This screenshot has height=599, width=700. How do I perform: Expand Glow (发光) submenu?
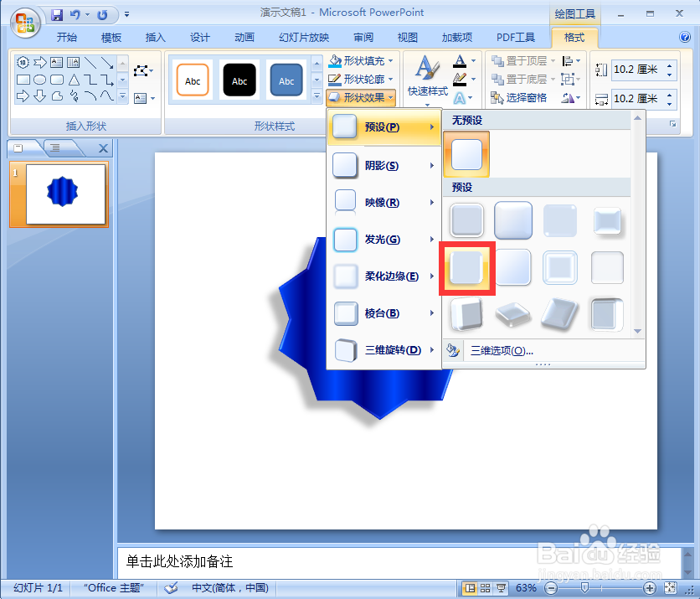coord(384,240)
